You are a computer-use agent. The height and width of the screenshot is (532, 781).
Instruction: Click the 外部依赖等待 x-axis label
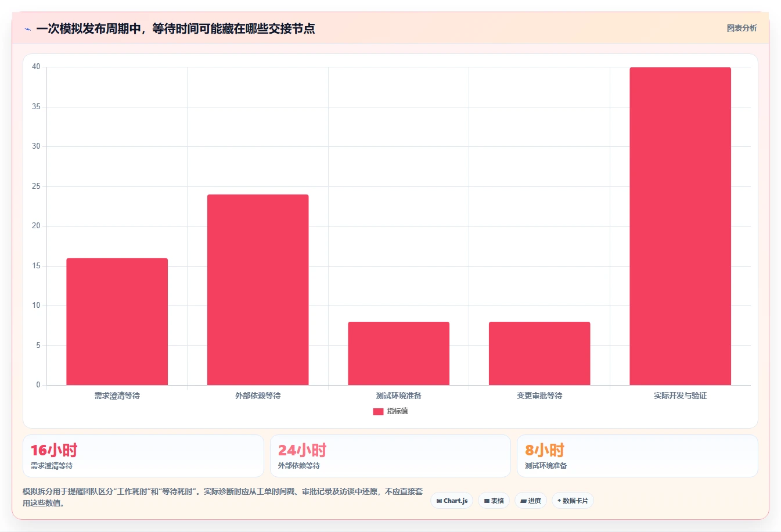point(258,396)
